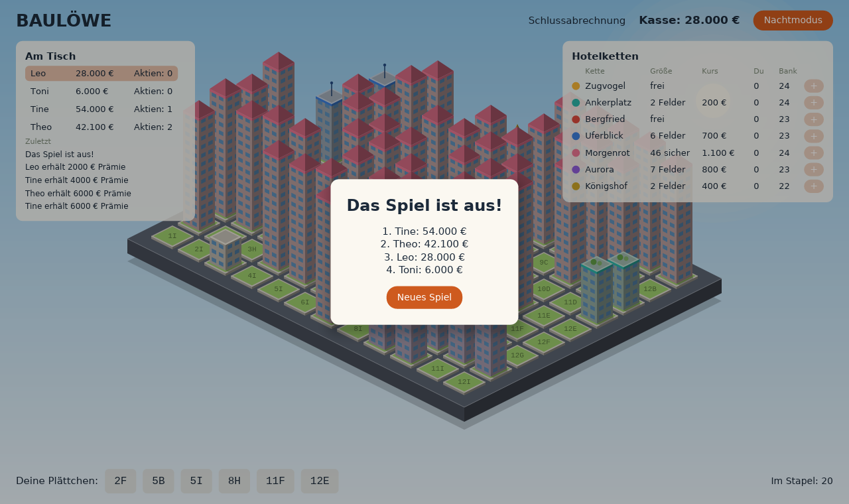Click log entry 'Theo erhält 6000 € Prämie'
Image resolution: width=849 pixels, height=504 pixels.
[x=78, y=194]
